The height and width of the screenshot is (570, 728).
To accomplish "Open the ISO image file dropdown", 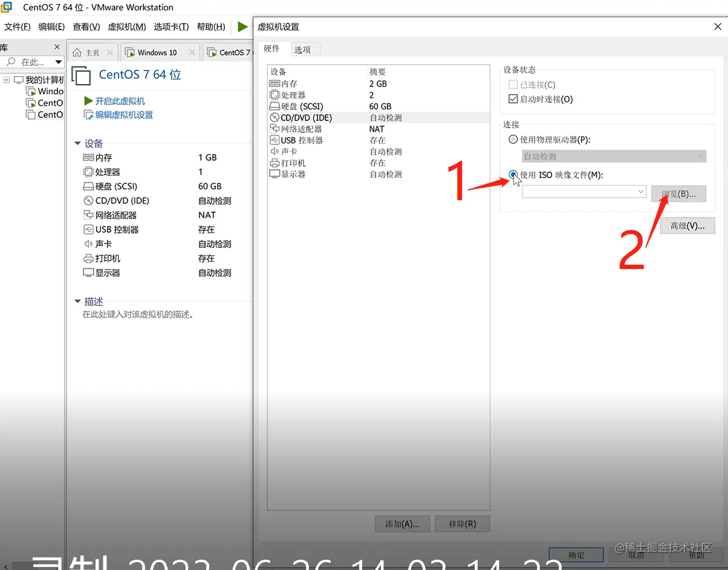I will 640,191.
